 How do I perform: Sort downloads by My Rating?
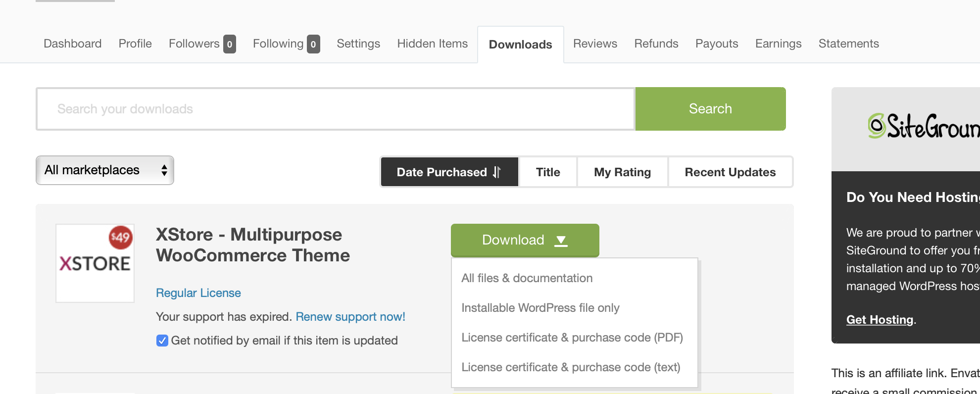(622, 172)
